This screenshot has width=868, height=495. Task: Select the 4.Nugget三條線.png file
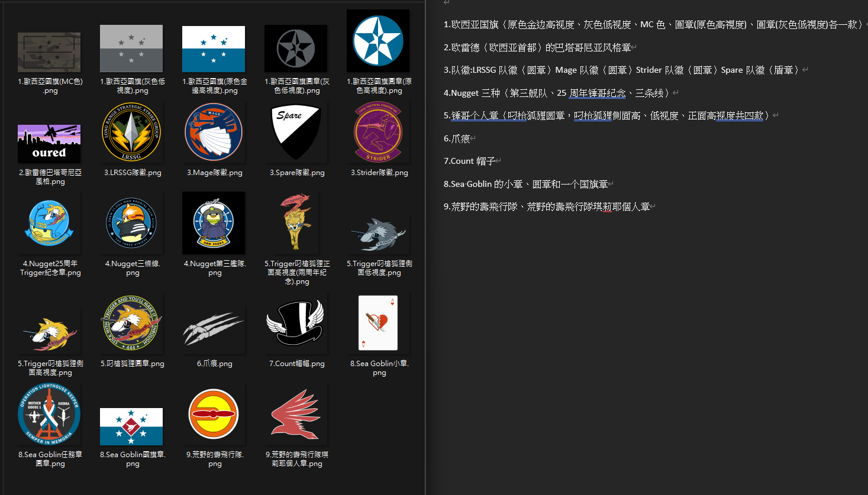[x=131, y=224]
